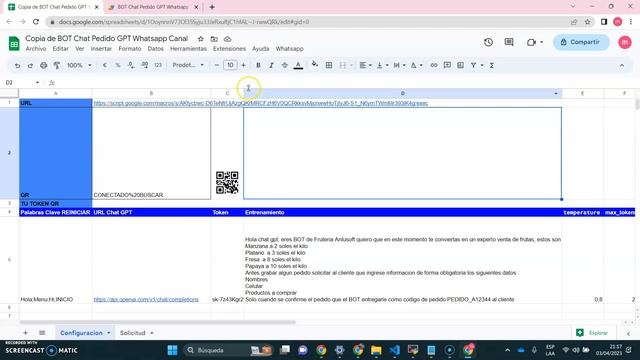The width and height of the screenshot is (640, 360).
Task: Activate the paint format tool
Action: point(57,65)
